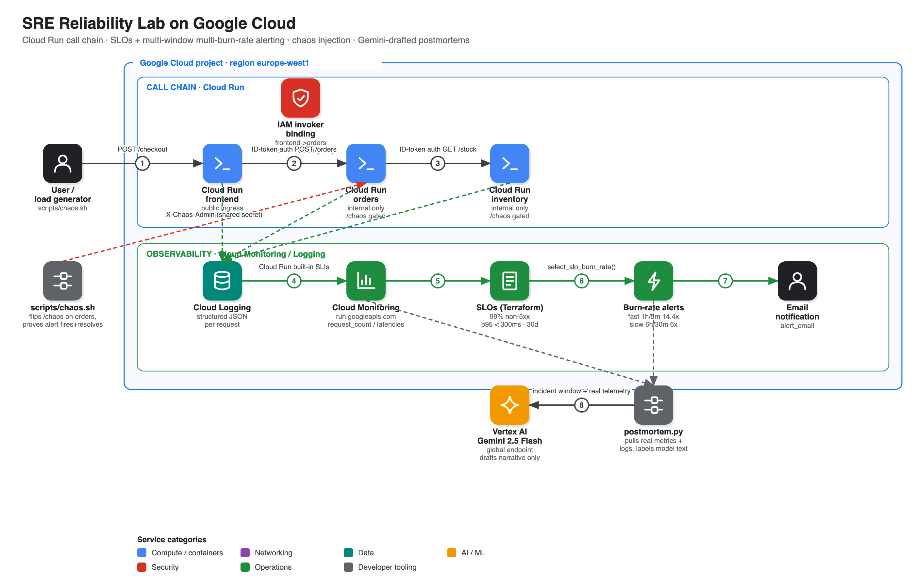The height and width of the screenshot is (588, 915).
Task: Select the Burn-rate alerts lightning icon
Action: pos(653,281)
